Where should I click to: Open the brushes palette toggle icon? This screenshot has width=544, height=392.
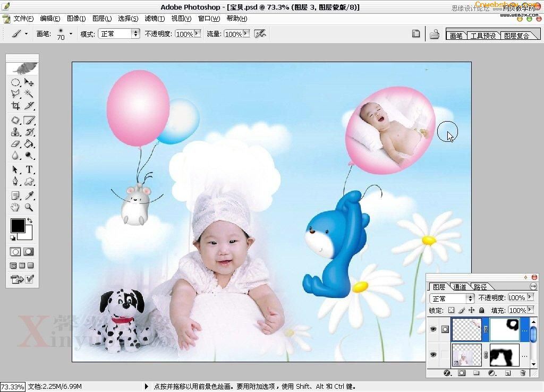tap(415, 33)
